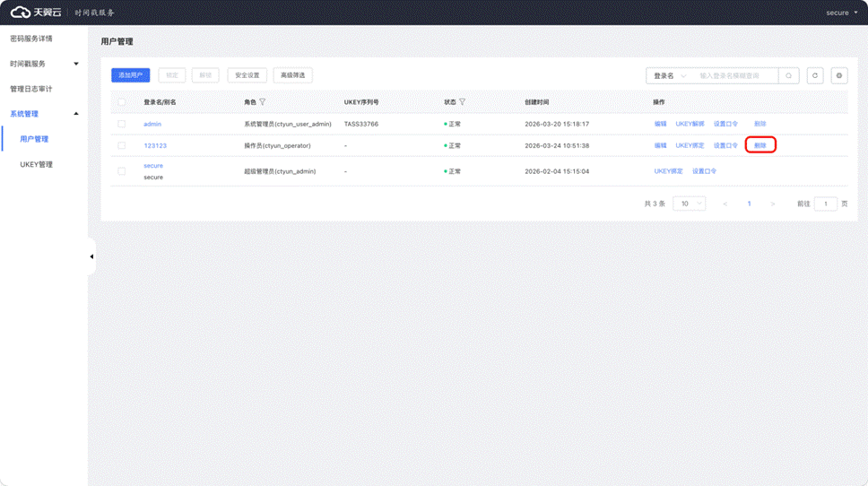The width and height of the screenshot is (868, 486).
Task: Check the select-all header checkbox
Action: [122, 102]
